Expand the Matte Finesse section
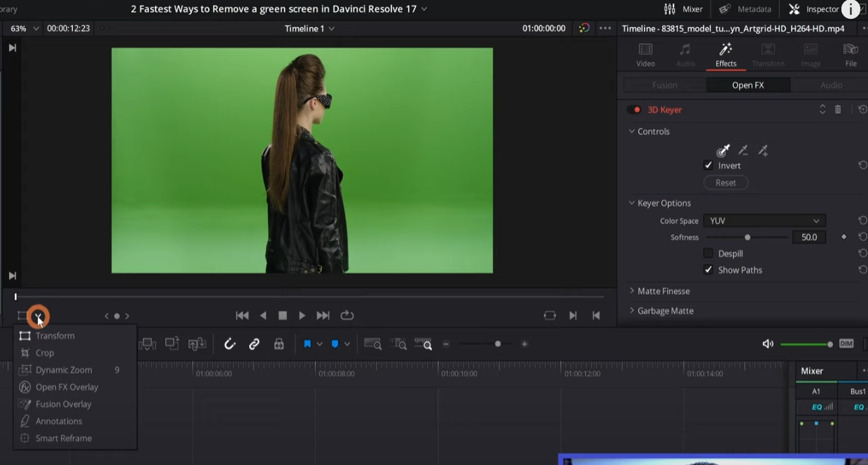This screenshot has height=465, width=868. pyautogui.click(x=663, y=291)
